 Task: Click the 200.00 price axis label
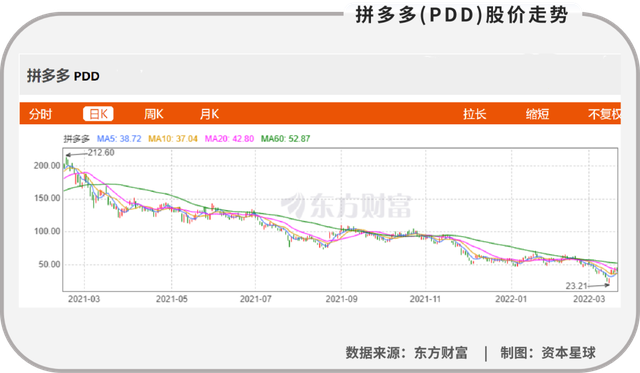pos(47,165)
